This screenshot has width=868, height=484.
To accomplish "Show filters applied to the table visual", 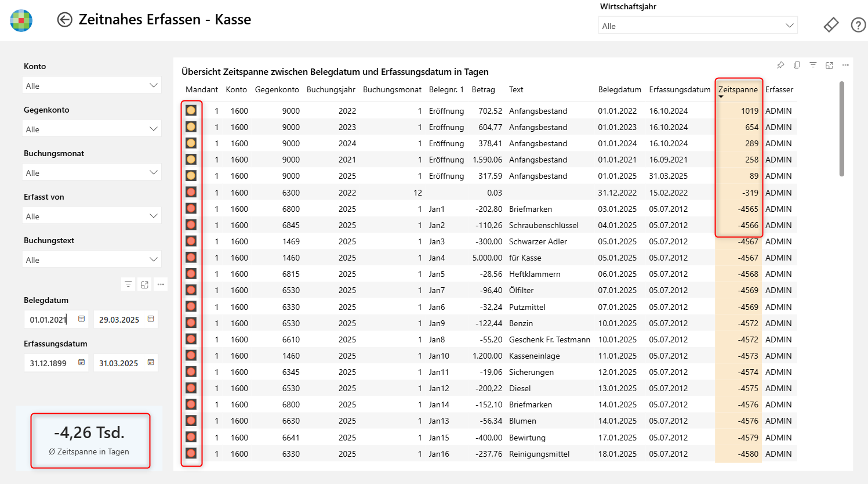I will [813, 65].
